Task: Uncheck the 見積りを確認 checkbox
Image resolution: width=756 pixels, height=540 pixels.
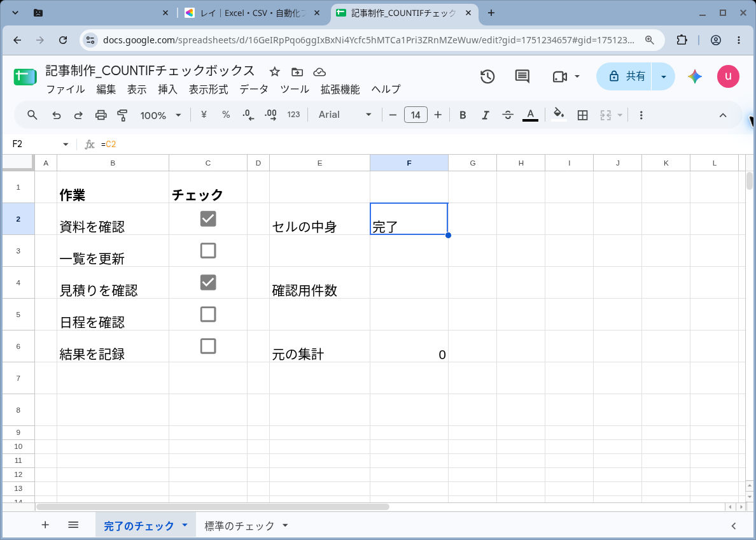Action: pyautogui.click(x=208, y=282)
